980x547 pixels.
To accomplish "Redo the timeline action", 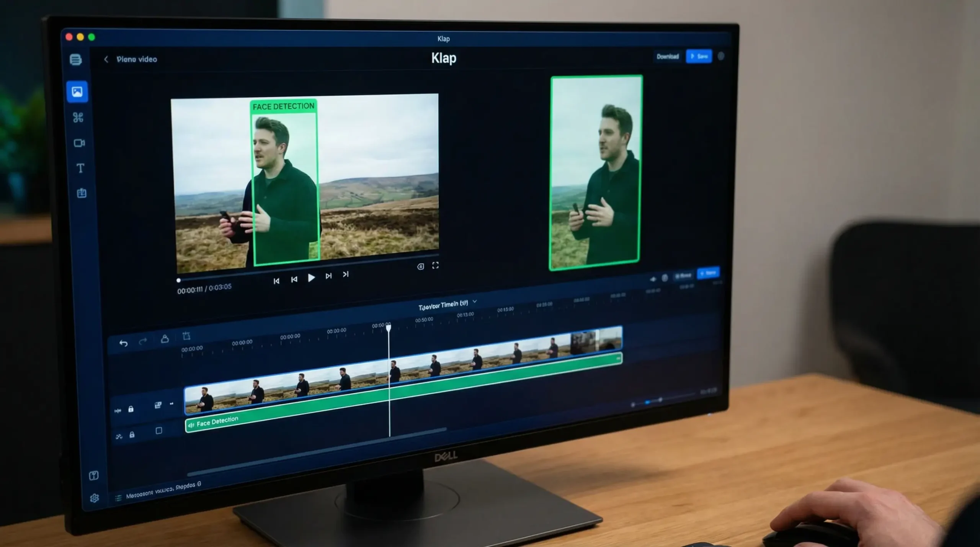I will pyautogui.click(x=143, y=341).
